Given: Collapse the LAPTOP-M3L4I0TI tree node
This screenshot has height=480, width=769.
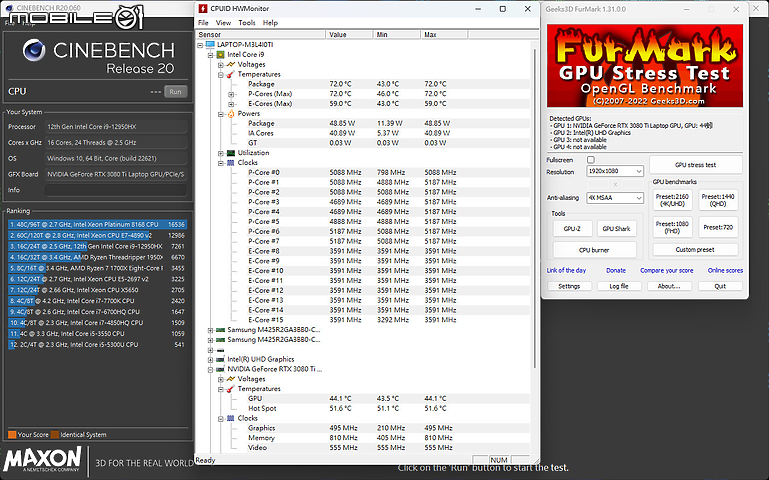Looking at the screenshot, I should [x=200, y=45].
